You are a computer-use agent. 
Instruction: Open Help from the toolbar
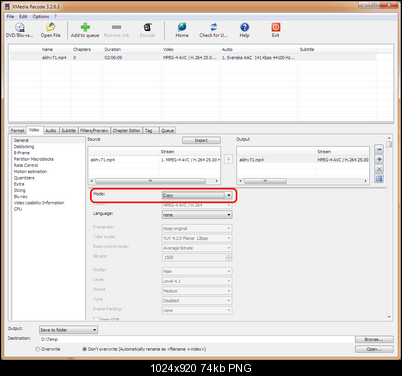pos(244,30)
